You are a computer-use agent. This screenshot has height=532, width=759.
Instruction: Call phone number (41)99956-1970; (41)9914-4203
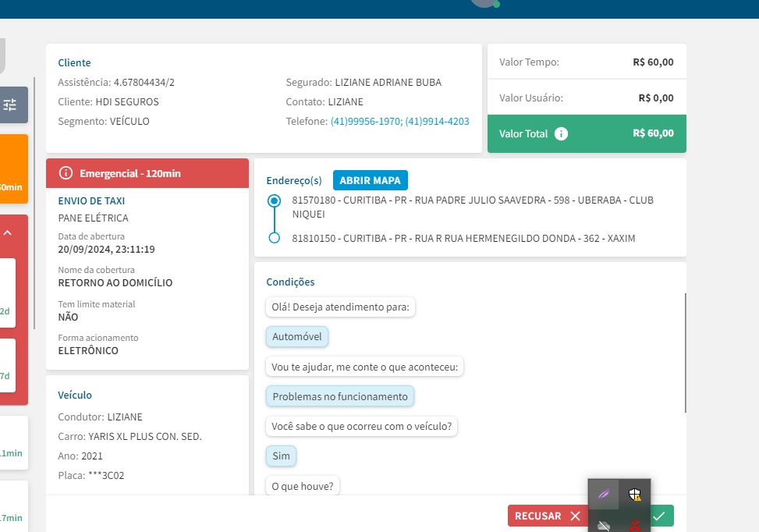(400, 122)
